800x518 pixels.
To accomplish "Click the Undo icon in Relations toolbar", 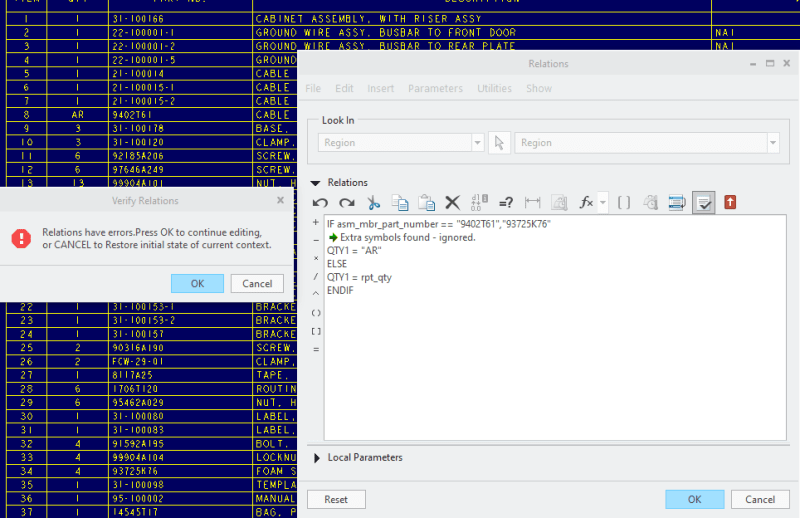I will (320, 203).
